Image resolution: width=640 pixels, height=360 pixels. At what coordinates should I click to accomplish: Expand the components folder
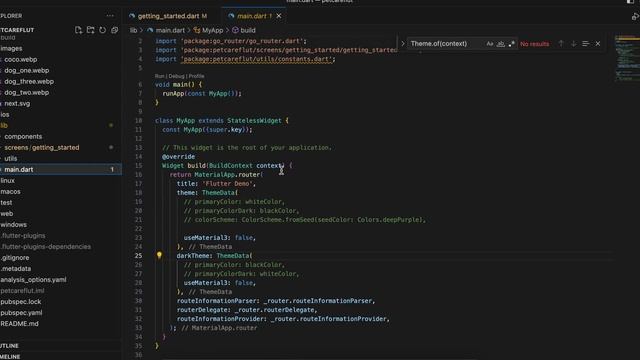coord(23,136)
